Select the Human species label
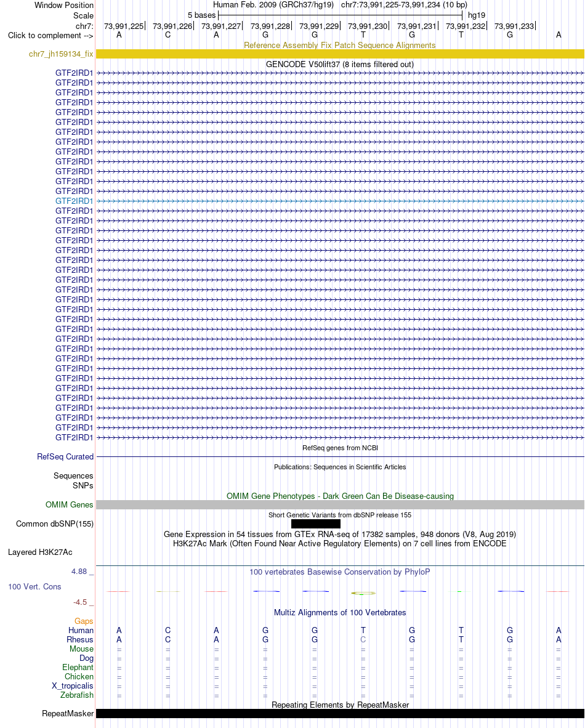 tap(81, 631)
